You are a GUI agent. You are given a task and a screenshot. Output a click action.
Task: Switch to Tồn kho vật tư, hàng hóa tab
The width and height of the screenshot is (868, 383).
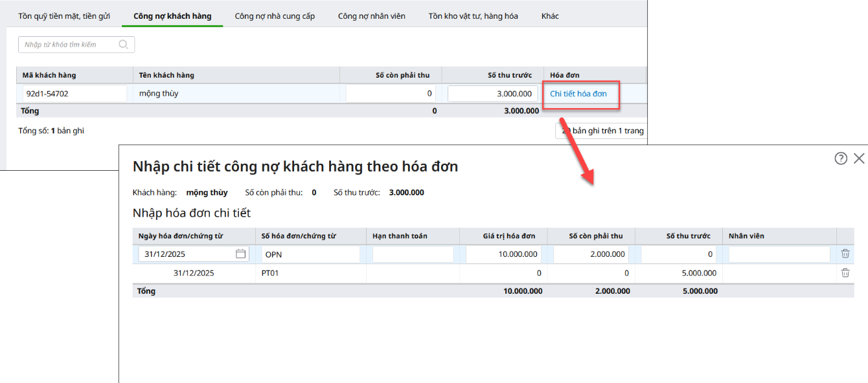473,16
